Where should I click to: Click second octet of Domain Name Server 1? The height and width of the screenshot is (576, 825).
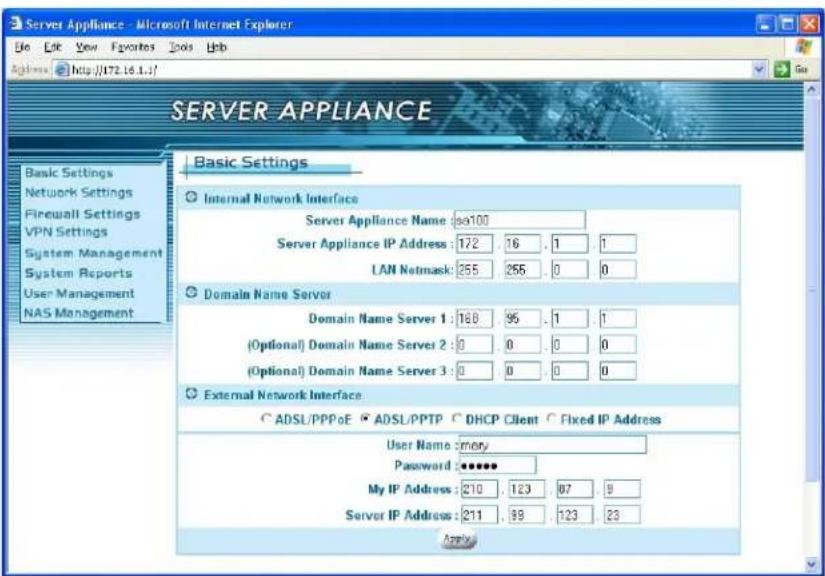(x=522, y=318)
